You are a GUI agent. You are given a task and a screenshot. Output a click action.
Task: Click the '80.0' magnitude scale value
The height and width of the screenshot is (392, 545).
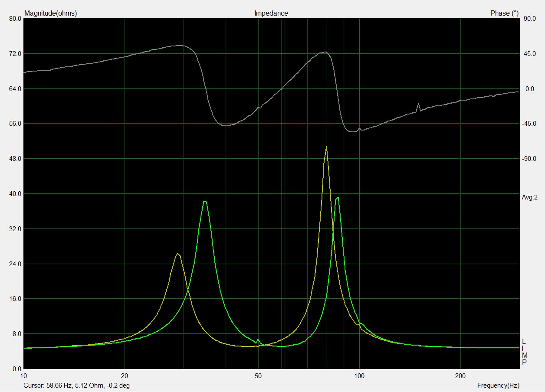point(15,19)
